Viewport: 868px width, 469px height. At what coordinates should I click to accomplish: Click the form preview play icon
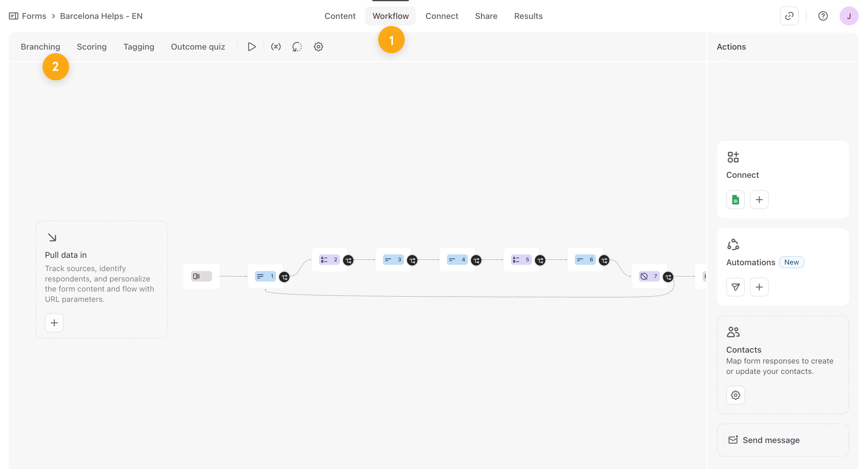point(251,46)
